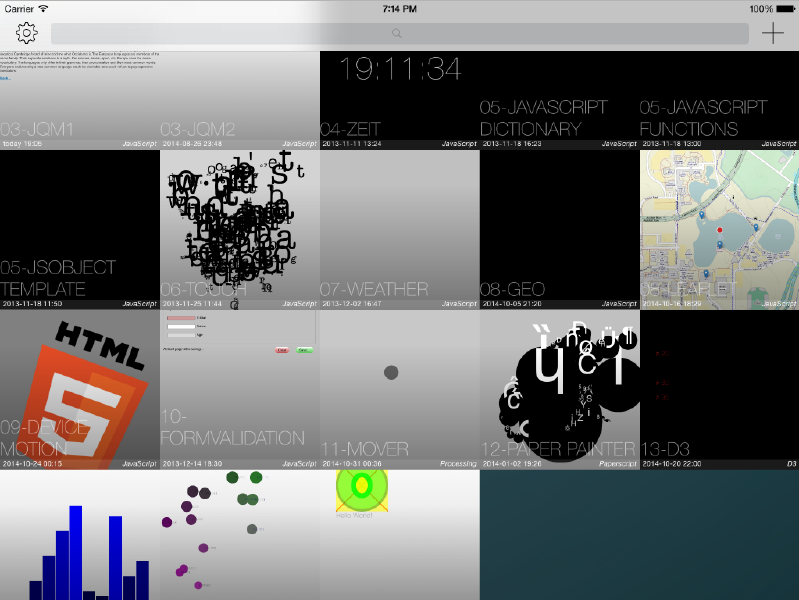
Task: Select the 05-JSObject Template tile
Action: pos(79,230)
